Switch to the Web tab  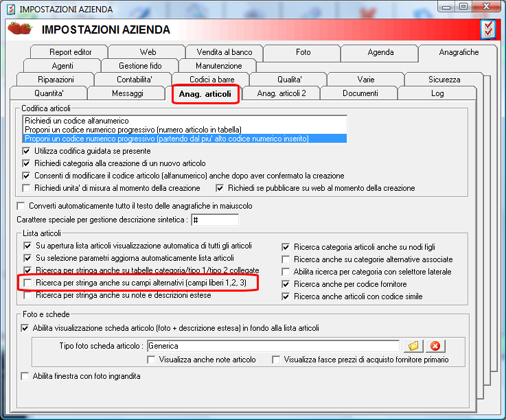(x=148, y=52)
